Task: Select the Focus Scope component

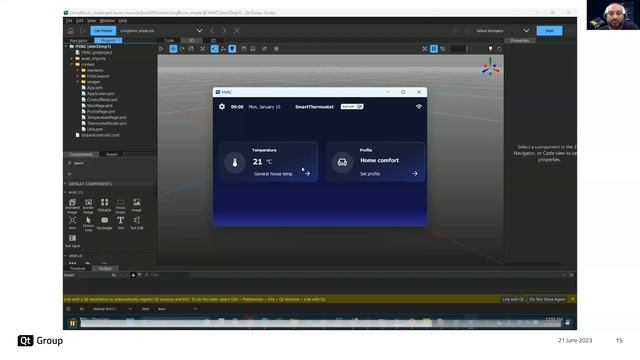Action: pyautogui.click(x=120, y=206)
